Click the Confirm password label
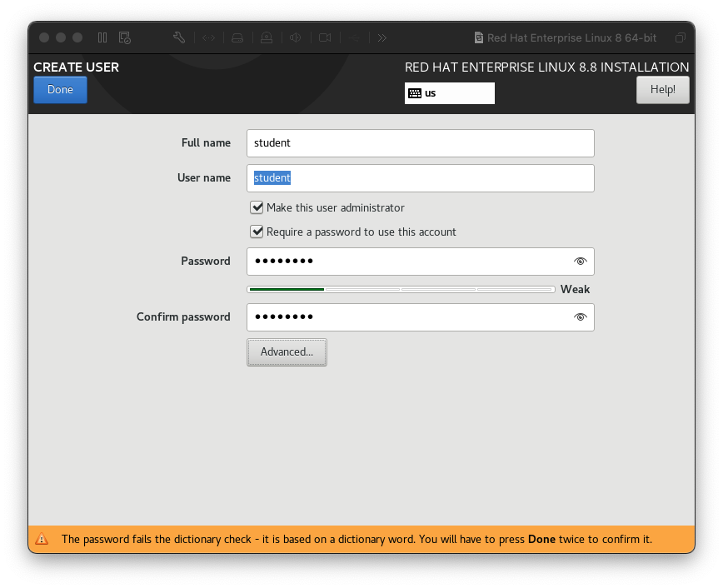Screen dimensions: 723x588 point(183,316)
